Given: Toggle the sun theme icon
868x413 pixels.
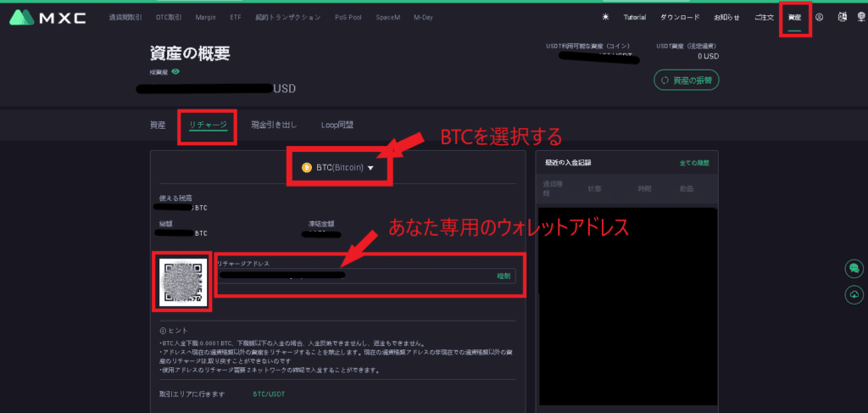Looking at the screenshot, I should pyautogui.click(x=605, y=17).
